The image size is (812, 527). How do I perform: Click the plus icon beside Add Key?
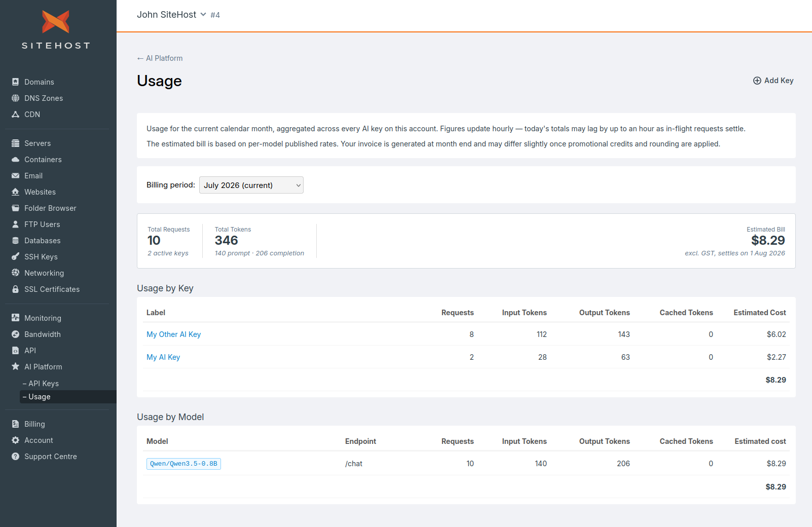click(757, 81)
